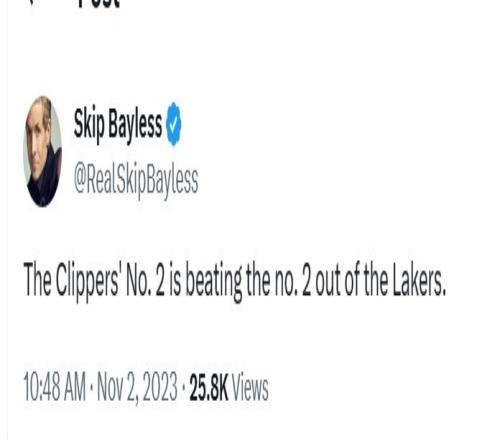Click the word beating in tweet

click(214, 281)
